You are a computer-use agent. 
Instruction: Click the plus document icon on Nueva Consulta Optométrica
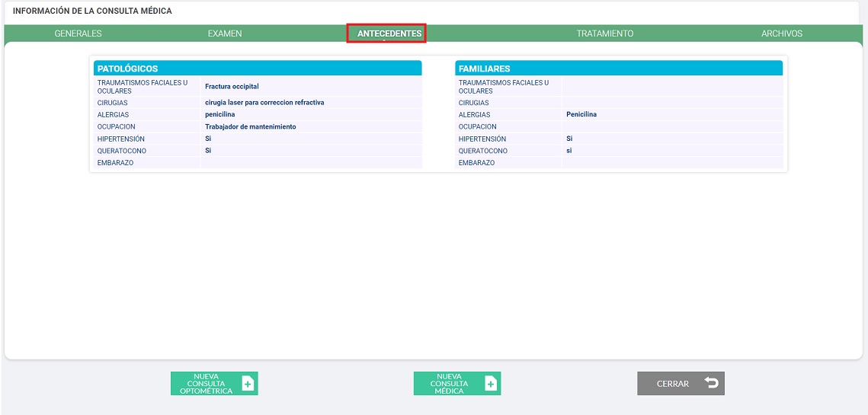(248, 384)
